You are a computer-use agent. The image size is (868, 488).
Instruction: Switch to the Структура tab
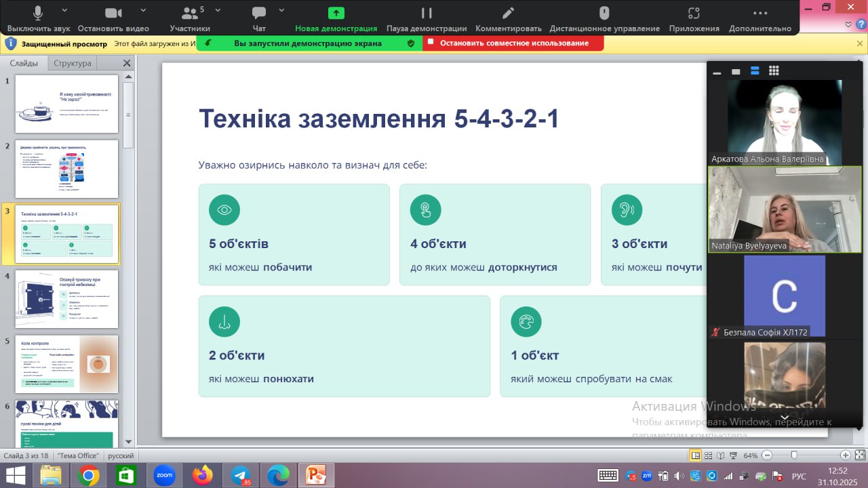tap(72, 63)
